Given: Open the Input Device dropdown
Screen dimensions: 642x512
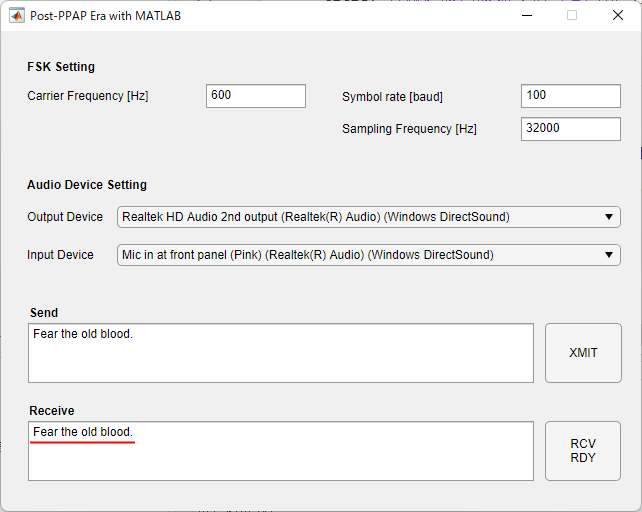Looking at the screenshot, I should (x=369, y=255).
